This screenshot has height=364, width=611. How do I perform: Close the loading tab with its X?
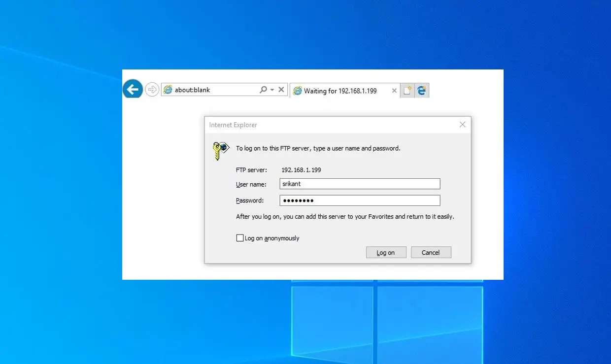click(394, 91)
